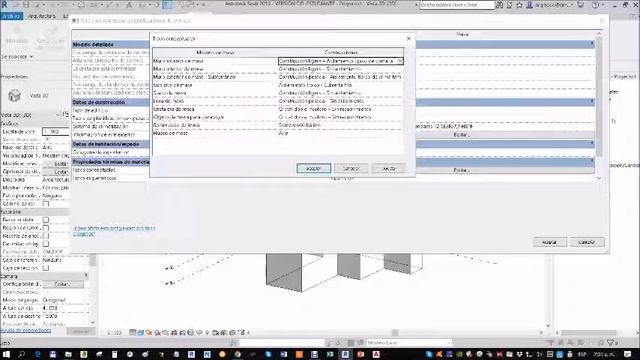Click Cancelar in the Tipos conceptuales dialog

351,168
